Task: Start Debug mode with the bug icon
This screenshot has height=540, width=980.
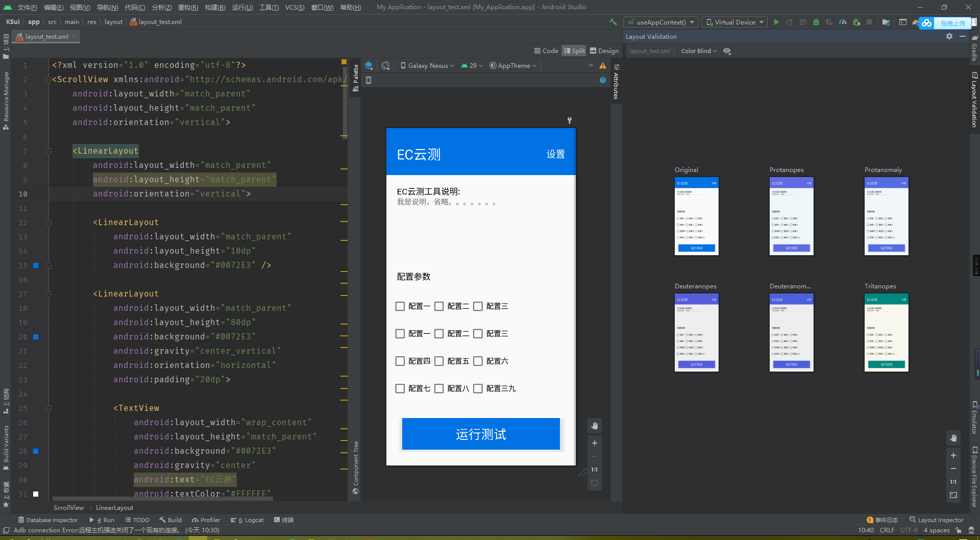Action: coord(816,22)
